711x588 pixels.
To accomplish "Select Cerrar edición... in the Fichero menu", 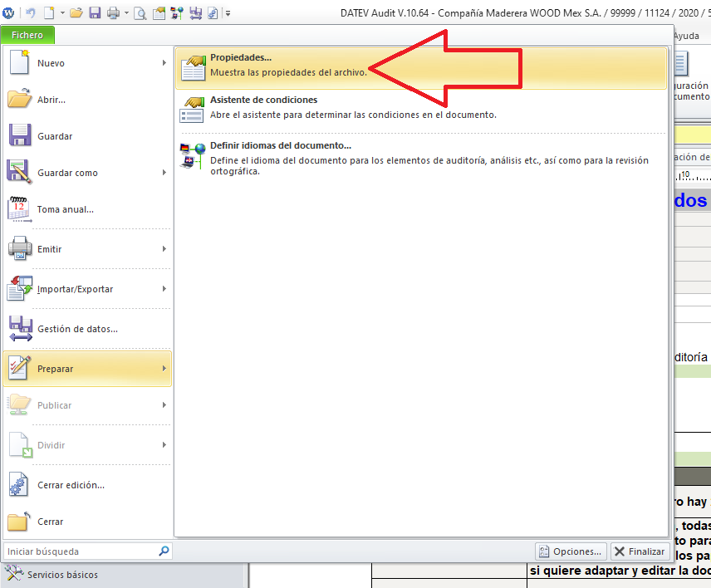I will (86, 485).
